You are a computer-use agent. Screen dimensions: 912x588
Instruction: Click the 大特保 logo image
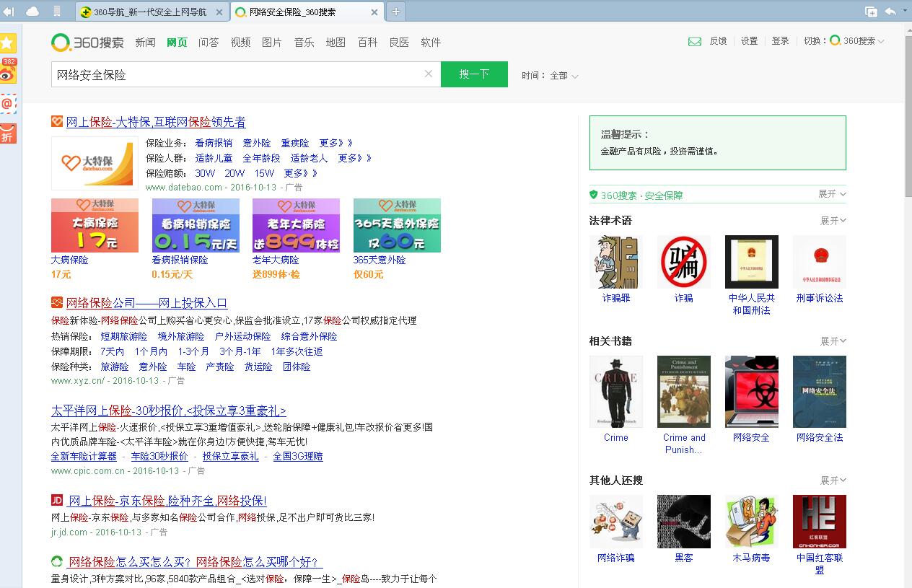[x=95, y=164]
